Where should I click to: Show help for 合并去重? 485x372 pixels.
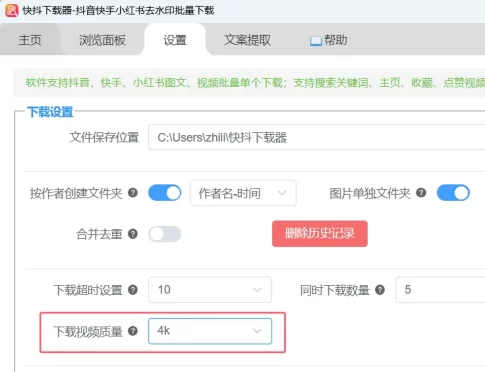tap(133, 234)
